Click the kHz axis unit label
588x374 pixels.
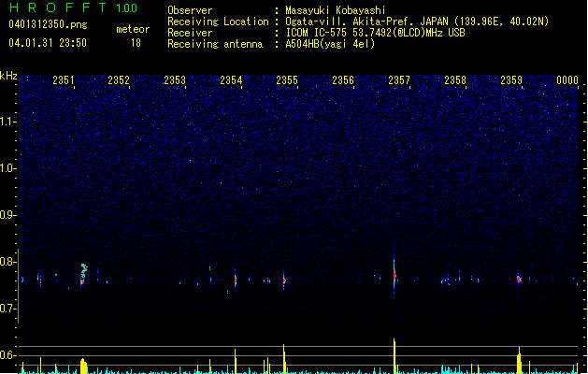tap(8, 76)
